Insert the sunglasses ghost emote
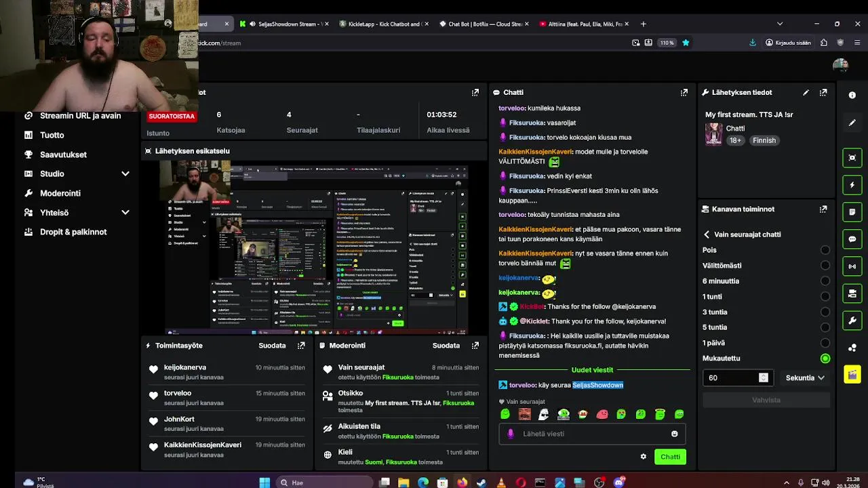Image resolution: width=868 pixels, height=488 pixels. [x=544, y=414]
